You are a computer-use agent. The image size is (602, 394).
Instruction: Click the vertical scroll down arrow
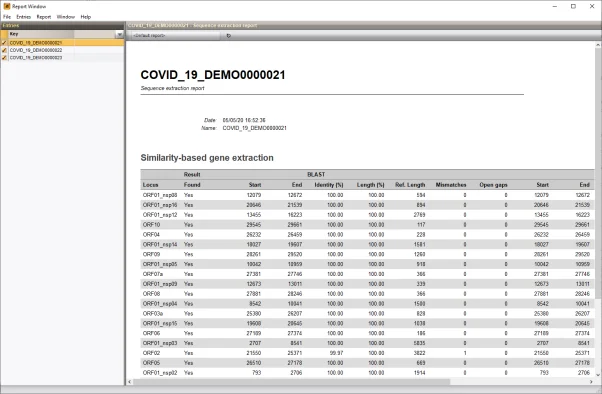[598, 375]
